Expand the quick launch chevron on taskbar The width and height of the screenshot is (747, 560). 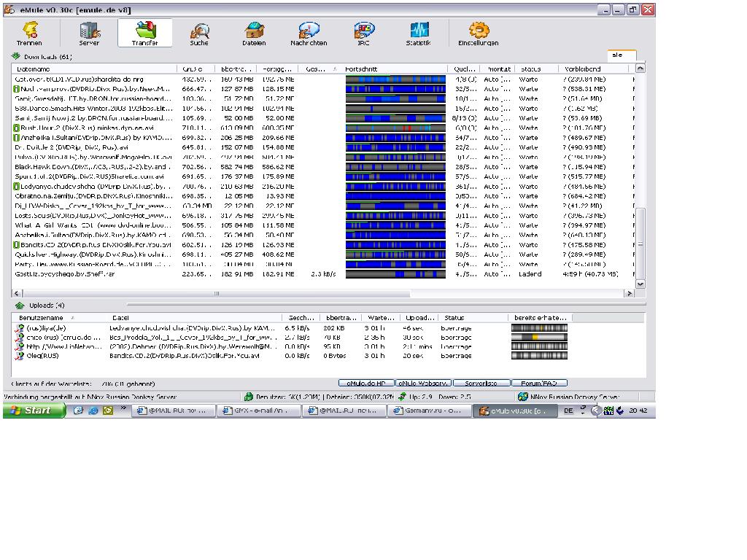click(123, 408)
